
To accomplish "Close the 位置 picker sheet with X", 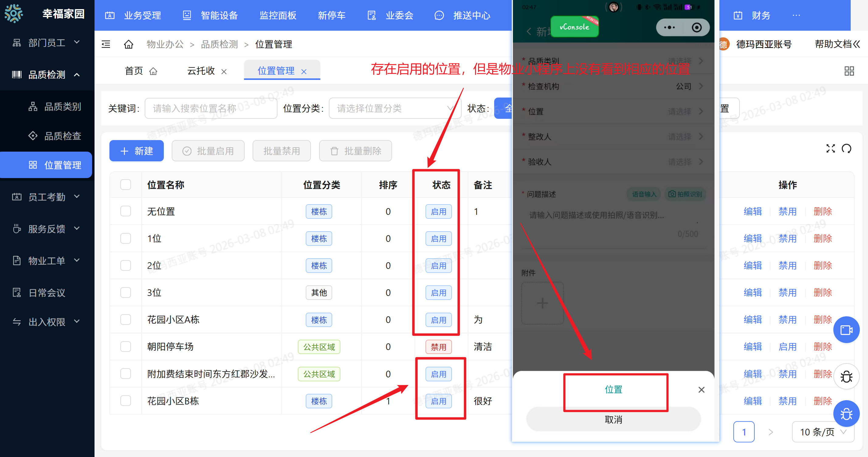I will (x=701, y=390).
